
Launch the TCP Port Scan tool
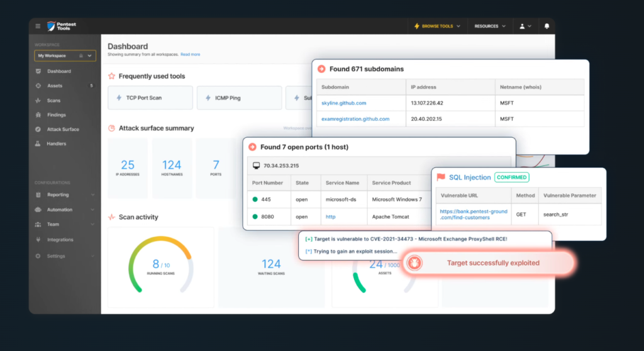pos(150,98)
